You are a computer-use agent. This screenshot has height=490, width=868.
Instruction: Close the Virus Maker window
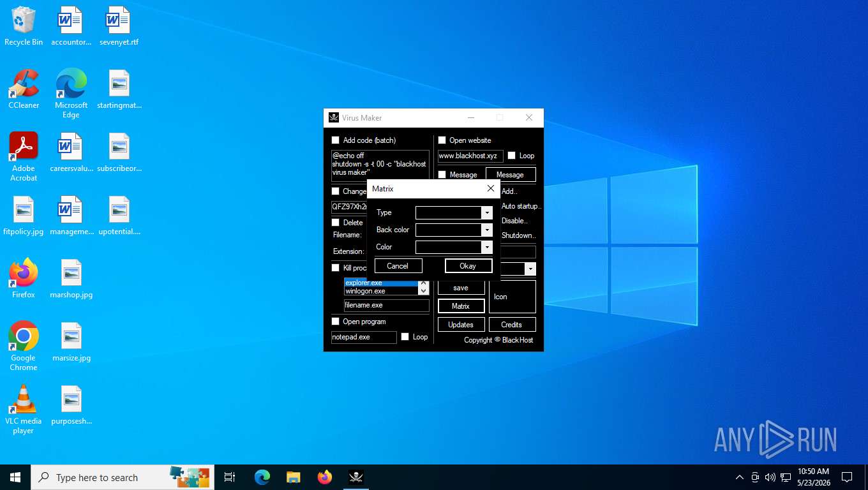coord(528,117)
